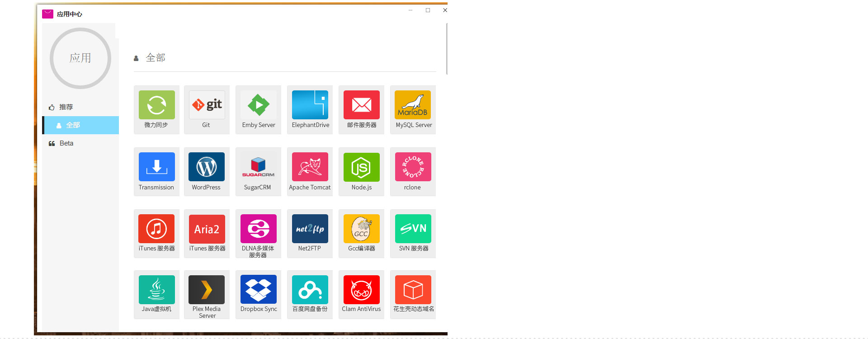Click the 'Clam AntiVirus' label text

coord(361,309)
